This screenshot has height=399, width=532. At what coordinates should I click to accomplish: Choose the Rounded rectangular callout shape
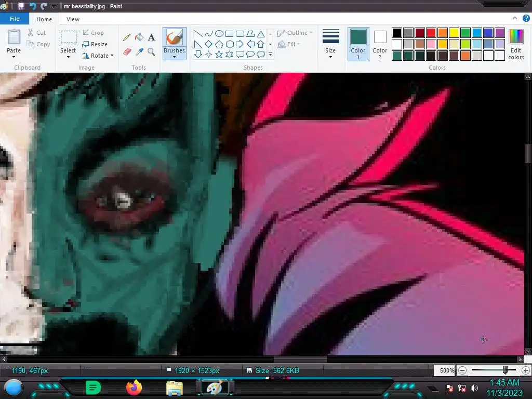[240, 54]
